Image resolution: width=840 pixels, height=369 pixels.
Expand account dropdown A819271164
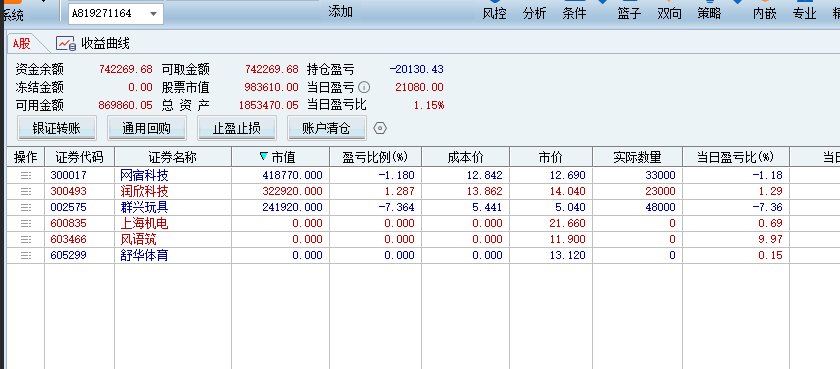[154, 14]
